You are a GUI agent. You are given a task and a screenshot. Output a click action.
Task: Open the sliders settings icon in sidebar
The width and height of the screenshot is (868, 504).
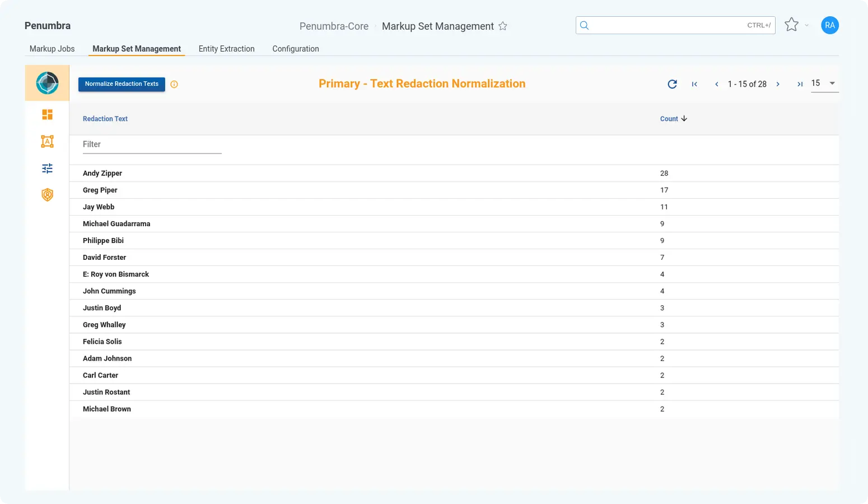point(47,168)
